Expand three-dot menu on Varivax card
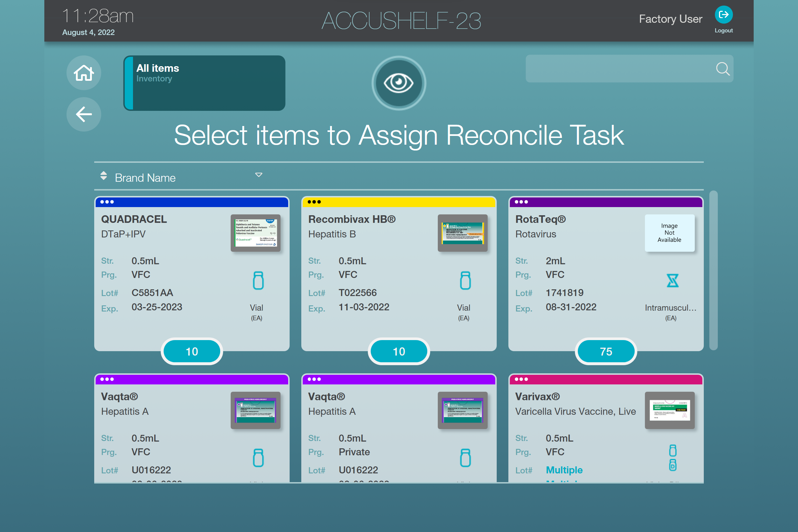Viewport: 798px width, 532px height. 521,379
